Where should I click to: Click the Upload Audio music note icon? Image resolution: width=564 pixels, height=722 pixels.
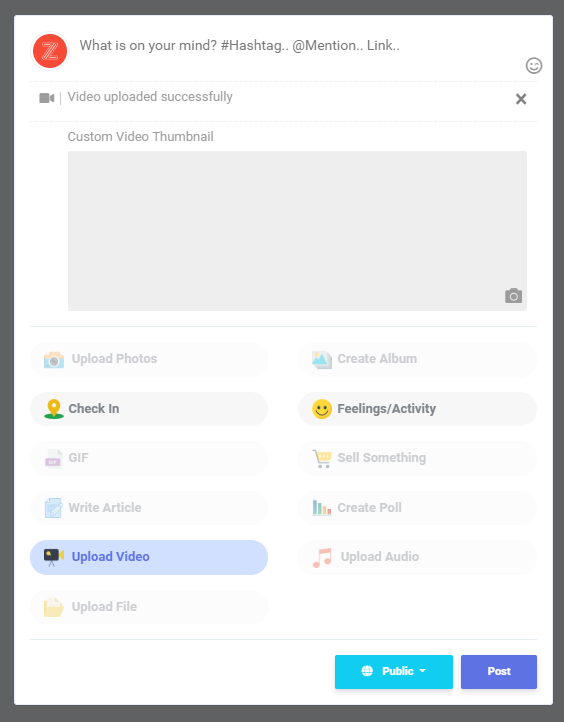322,557
